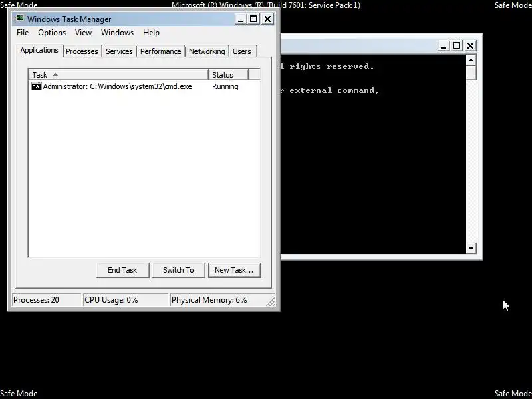Switch to the Performance tab

pos(160,51)
